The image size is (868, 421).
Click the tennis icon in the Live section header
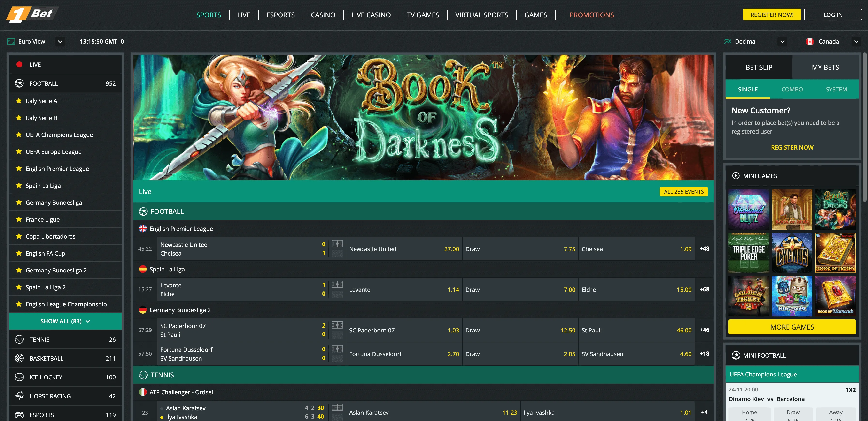(x=143, y=375)
